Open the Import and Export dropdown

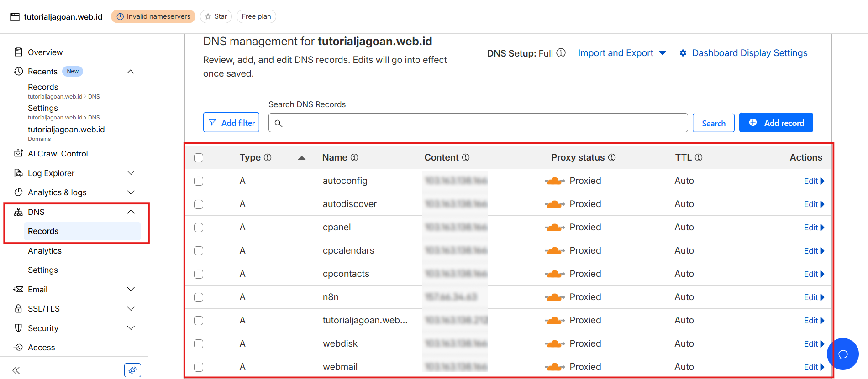622,53
